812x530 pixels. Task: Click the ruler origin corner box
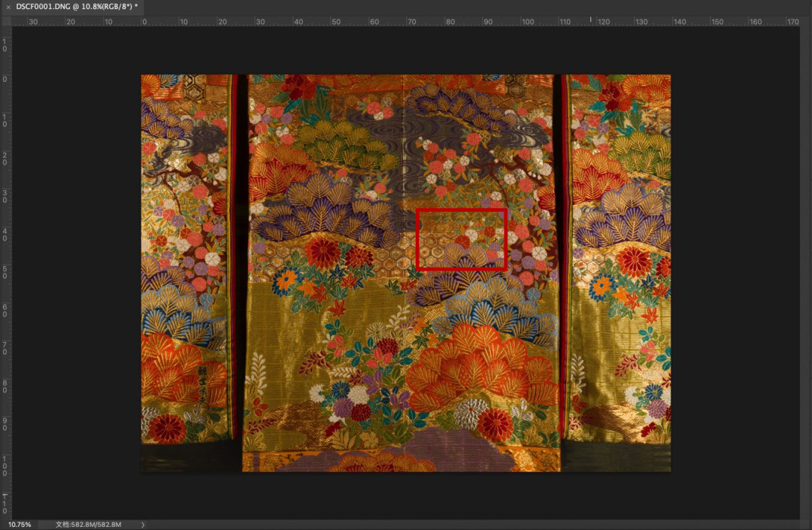[x=6, y=21]
